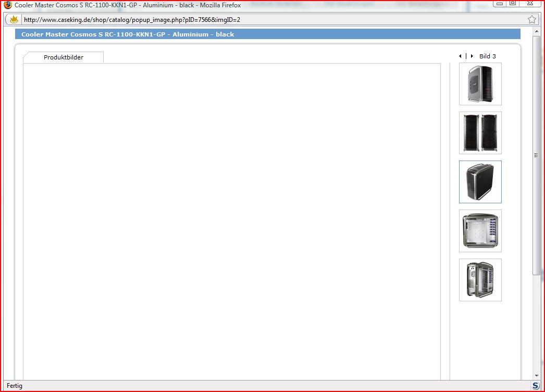Open the fourth thumbnail showing the open case interior

click(x=480, y=231)
